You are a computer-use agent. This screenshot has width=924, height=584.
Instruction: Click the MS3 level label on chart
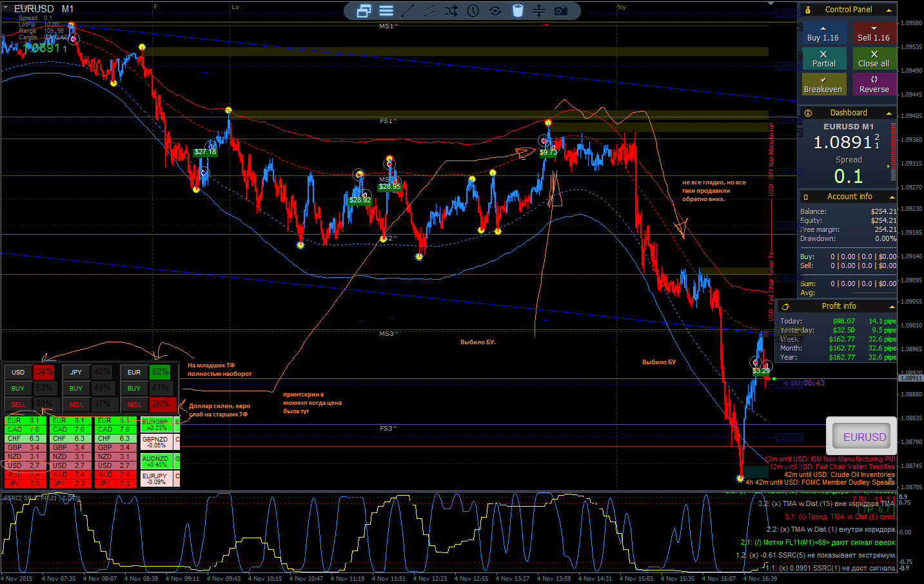(x=388, y=334)
